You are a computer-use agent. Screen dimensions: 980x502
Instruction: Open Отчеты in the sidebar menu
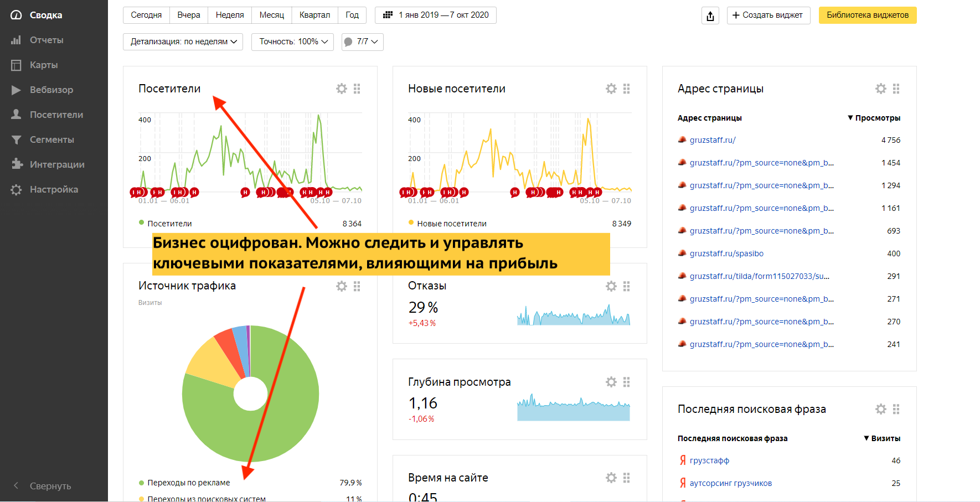(47, 40)
